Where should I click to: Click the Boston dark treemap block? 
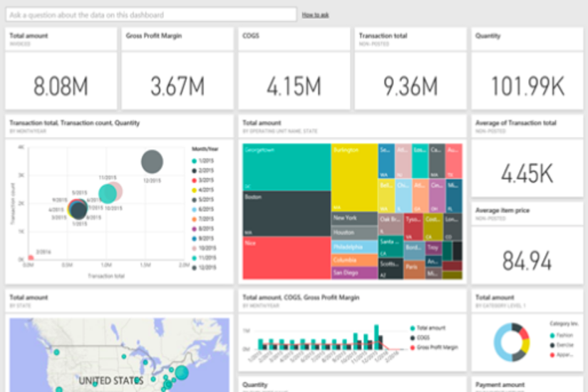(287, 214)
